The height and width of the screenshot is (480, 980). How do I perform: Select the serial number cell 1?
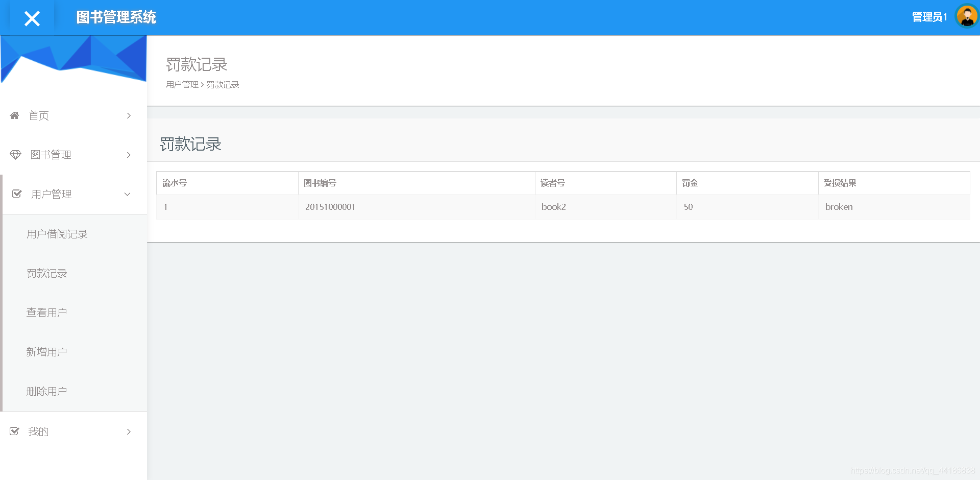tap(228, 207)
